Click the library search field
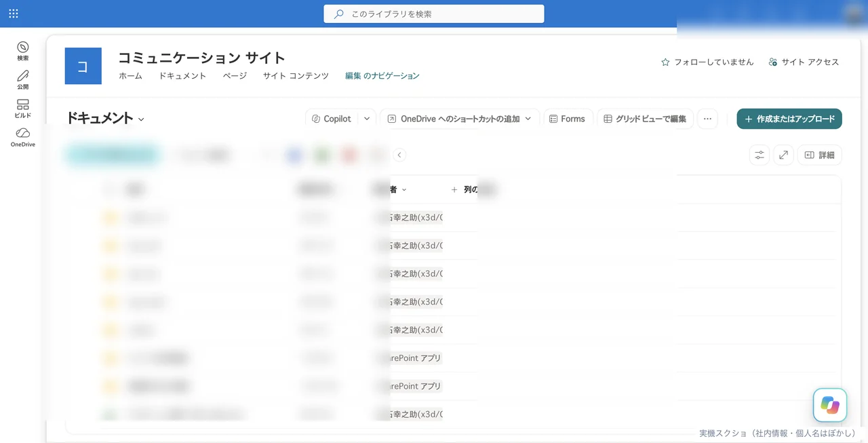 434,14
